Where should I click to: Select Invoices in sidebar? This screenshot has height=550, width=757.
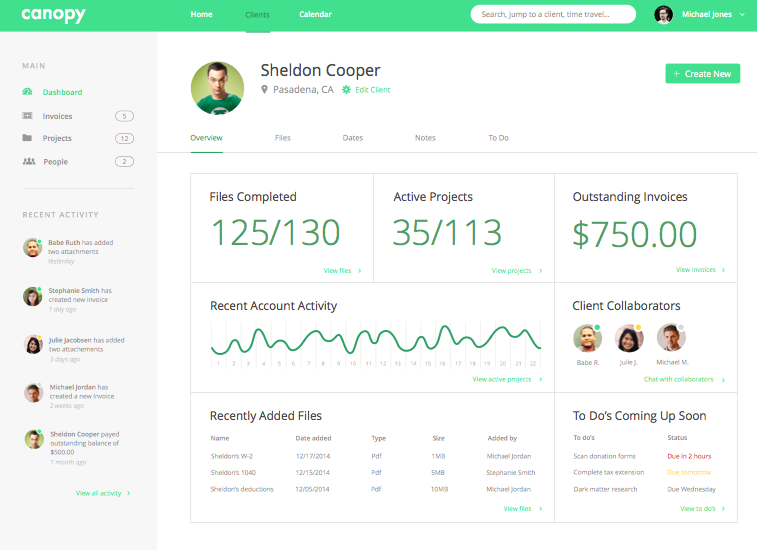[x=57, y=116]
